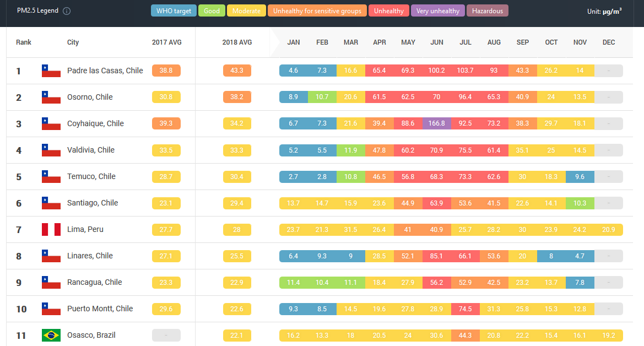Click Chile flag beside Padre las Casas
This screenshot has height=346, width=644.
[x=51, y=71]
